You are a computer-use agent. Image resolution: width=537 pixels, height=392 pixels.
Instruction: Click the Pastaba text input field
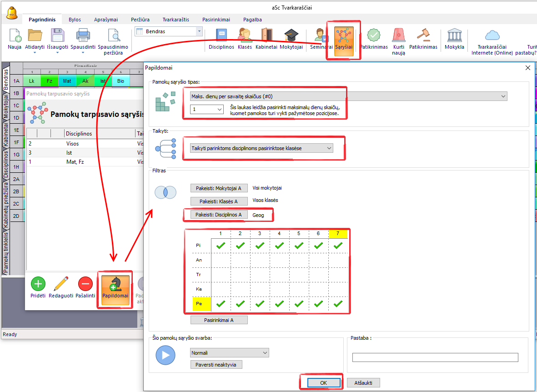point(435,357)
